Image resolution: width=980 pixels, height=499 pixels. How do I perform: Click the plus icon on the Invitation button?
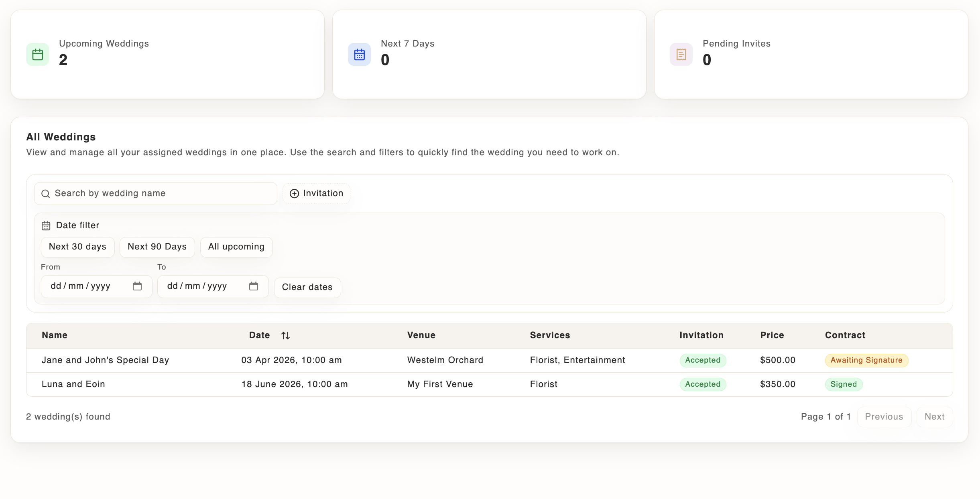tap(294, 193)
